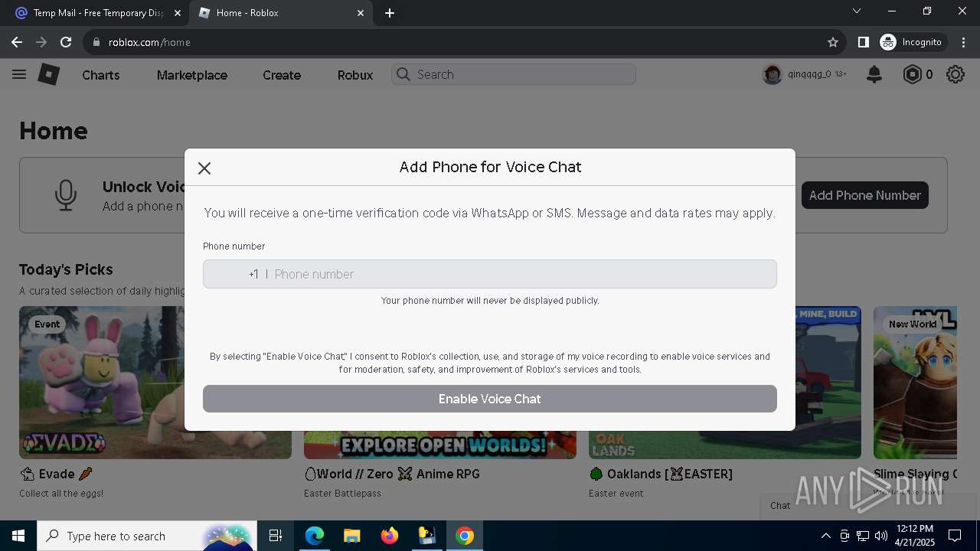980x551 pixels.
Task: View site information lock icon
Action: 96,42
